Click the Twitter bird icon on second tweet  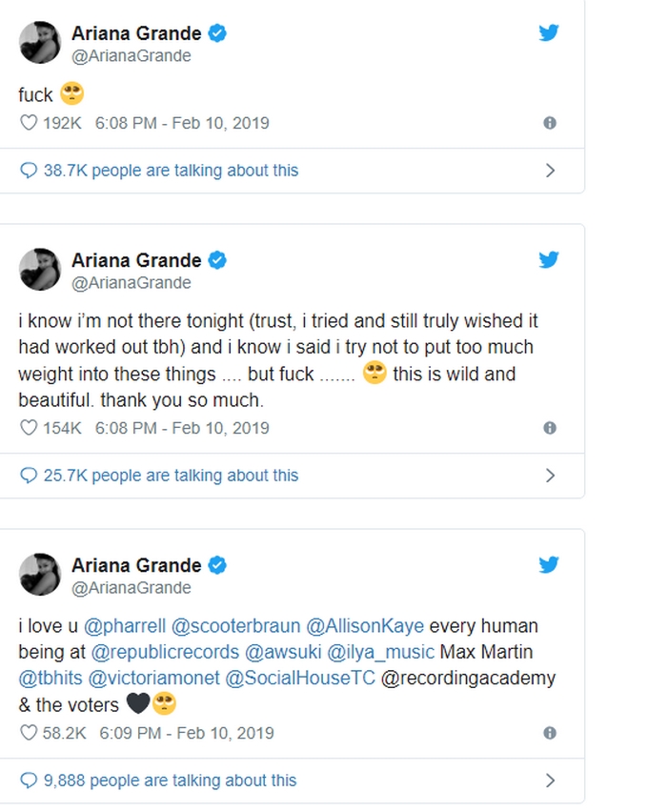pyautogui.click(x=549, y=260)
